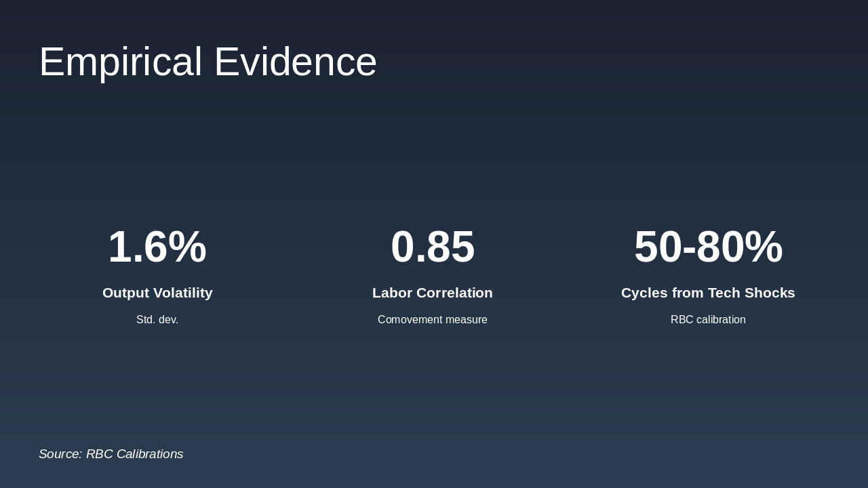Select the Output Volatility heading
868x488 pixels.
tap(157, 293)
